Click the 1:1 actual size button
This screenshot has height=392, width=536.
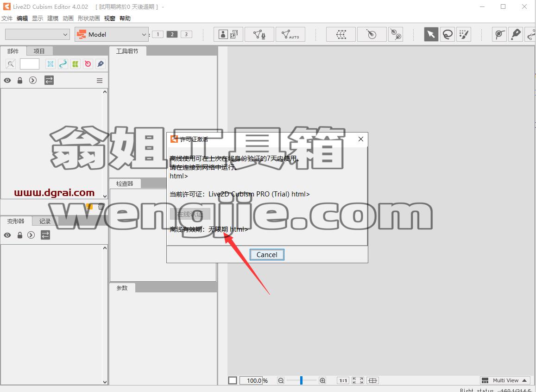pyautogui.click(x=343, y=380)
